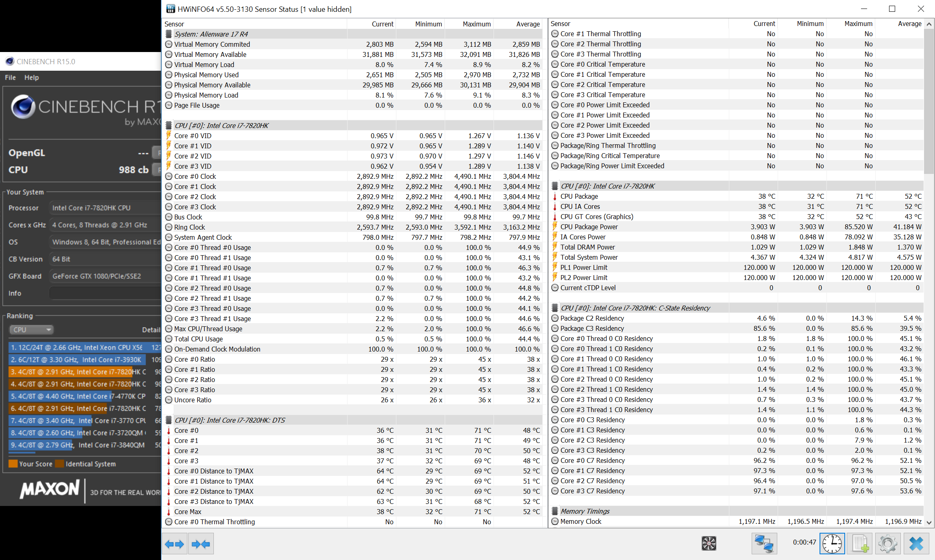Image resolution: width=935 pixels, height=560 pixels.
Task: Select ranking entry 4C/8T i7-3770
Action: pos(85,421)
